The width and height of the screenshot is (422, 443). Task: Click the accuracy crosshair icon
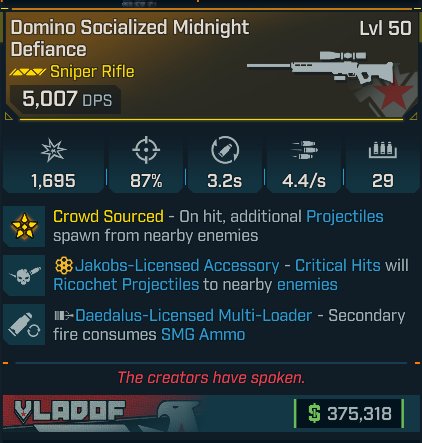coord(146,150)
